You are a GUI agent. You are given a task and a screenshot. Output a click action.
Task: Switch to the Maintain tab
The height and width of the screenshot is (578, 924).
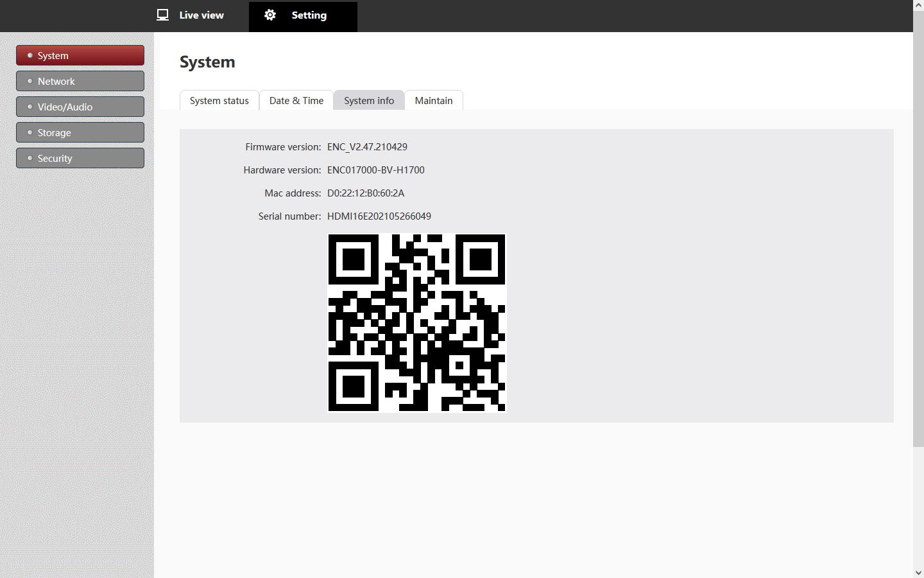(x=434, y=100)
